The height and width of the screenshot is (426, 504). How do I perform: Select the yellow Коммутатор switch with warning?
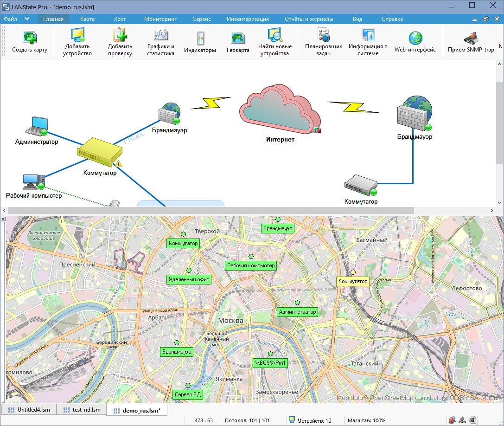(x=100, y=152)
